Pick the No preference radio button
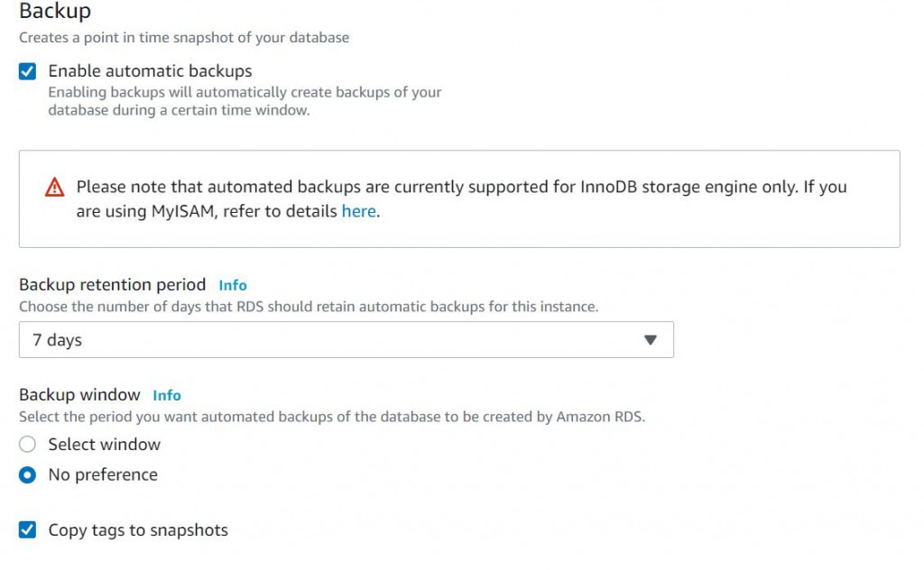 click(x=28, y=475)
